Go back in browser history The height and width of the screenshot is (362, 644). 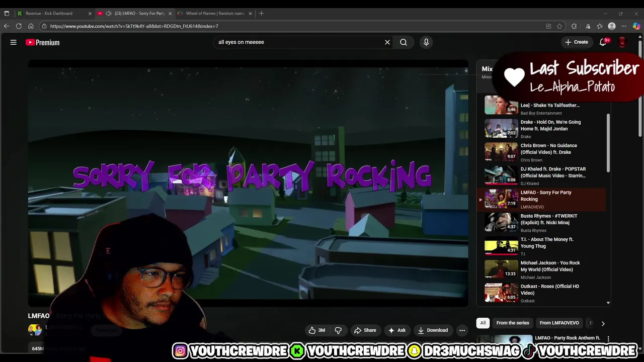7,26
